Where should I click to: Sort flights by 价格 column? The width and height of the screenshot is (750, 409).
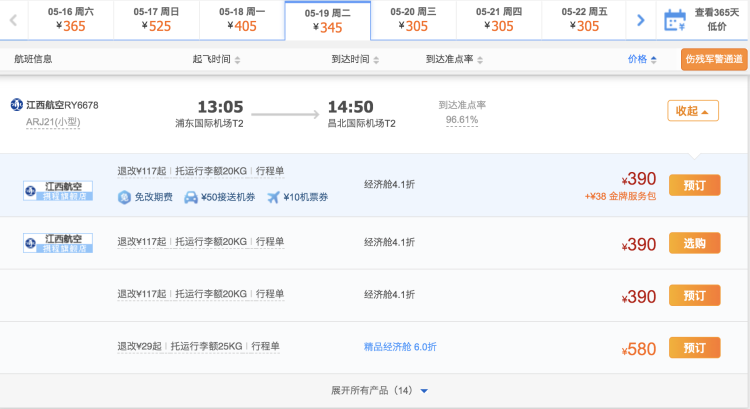641,59
